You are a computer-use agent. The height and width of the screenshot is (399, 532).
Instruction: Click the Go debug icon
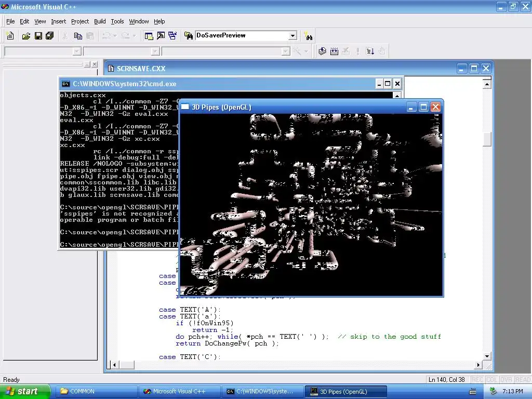click(x=370, y=51)
